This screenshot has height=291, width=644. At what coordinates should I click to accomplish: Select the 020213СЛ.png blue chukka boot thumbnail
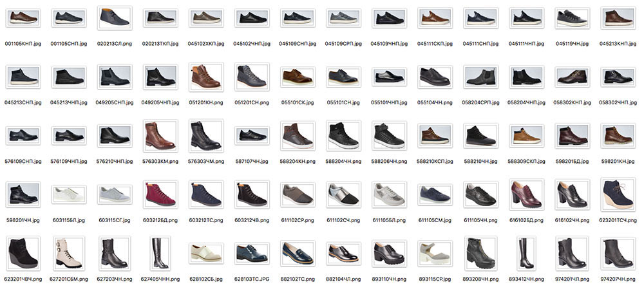[115, 19]
